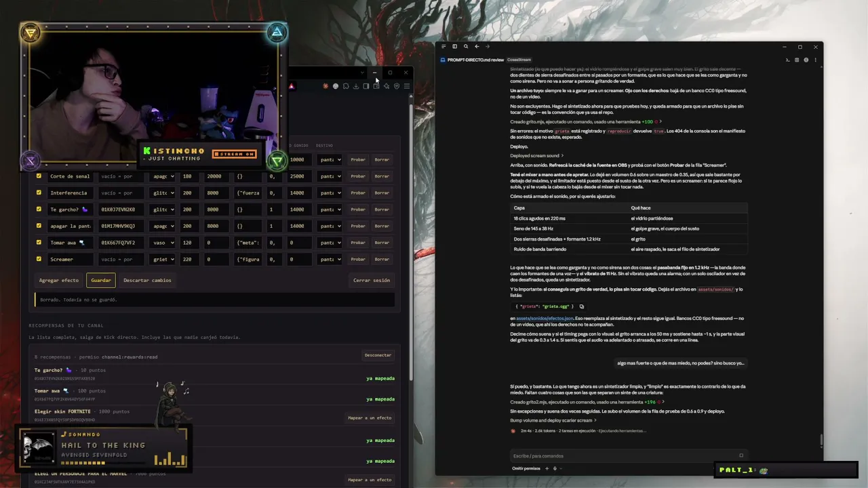Click the white round icon in the browser toolbar
Screen dimensions: 868x488
[x=335, y=86]
